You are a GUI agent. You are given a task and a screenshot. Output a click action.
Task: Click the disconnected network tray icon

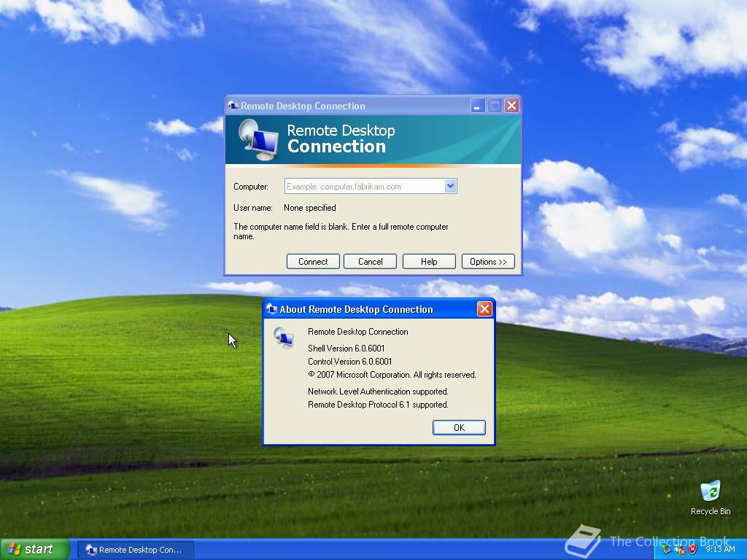point(679,549)
